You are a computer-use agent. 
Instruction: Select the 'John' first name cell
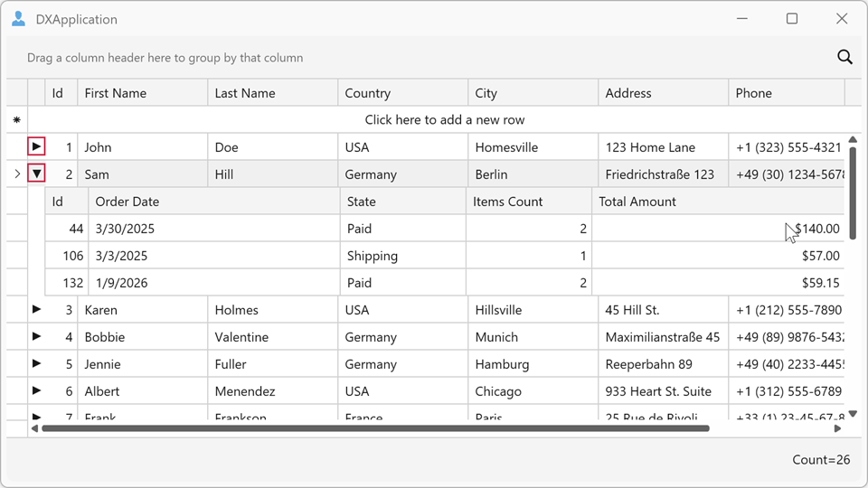[143, 147]
